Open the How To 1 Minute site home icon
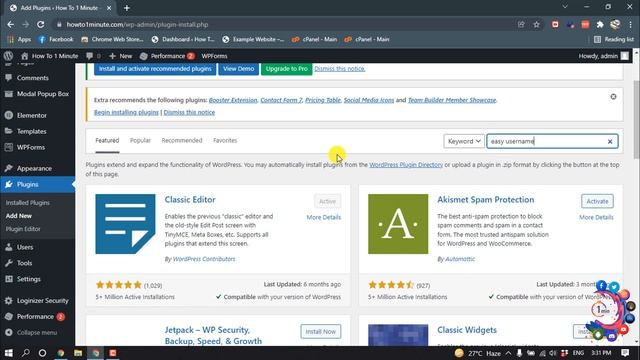 pos(24,56)
